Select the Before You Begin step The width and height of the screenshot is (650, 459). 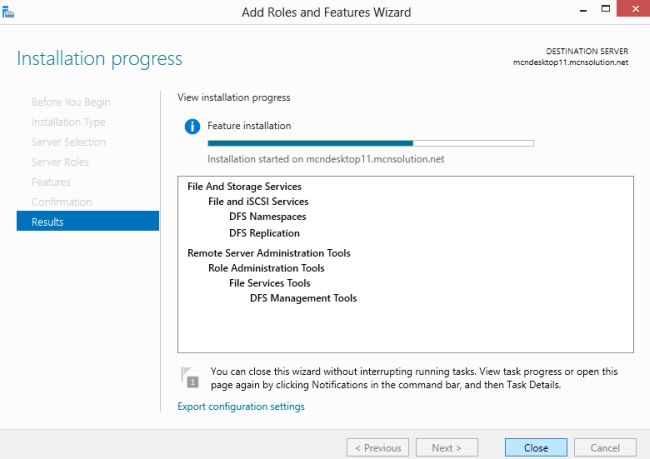tap(71, 102)
